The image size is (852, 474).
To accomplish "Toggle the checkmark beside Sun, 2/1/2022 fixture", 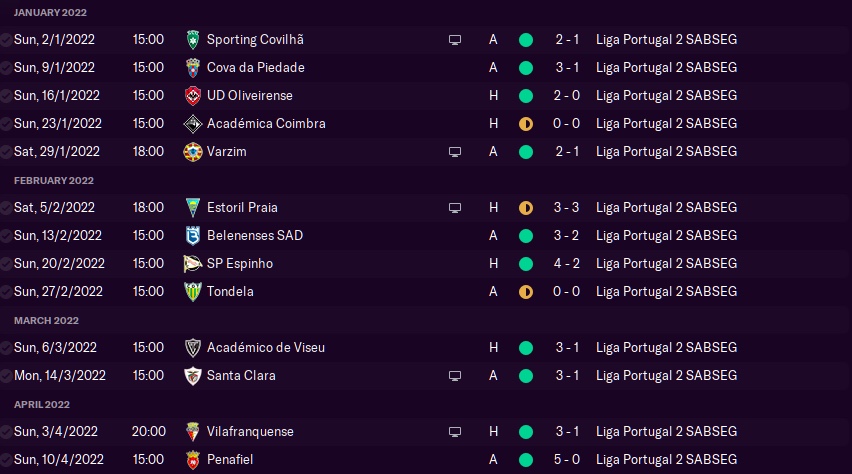I will (x=7, y=40).
